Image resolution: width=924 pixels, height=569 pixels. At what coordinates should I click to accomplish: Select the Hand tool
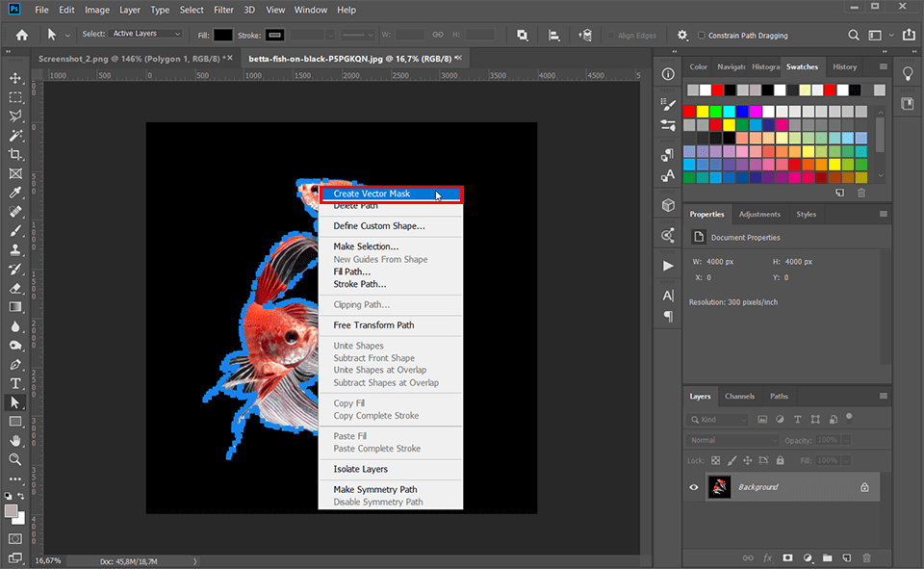click(16, 440)
